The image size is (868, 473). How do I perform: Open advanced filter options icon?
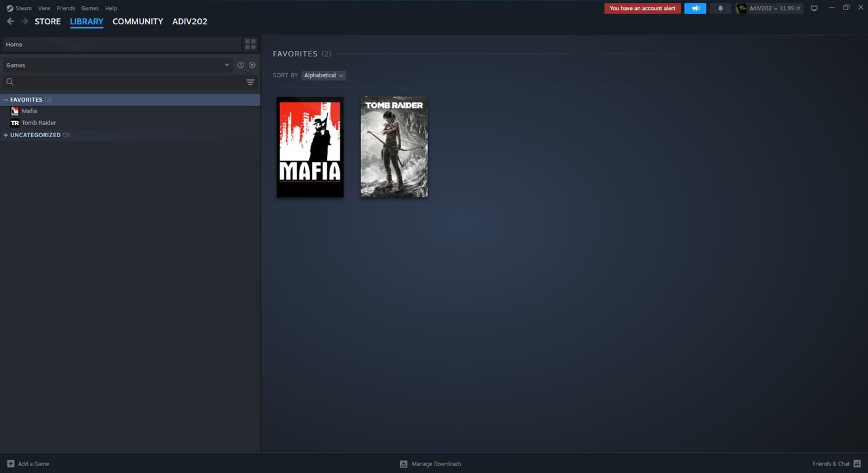click(x=250, y=82)
